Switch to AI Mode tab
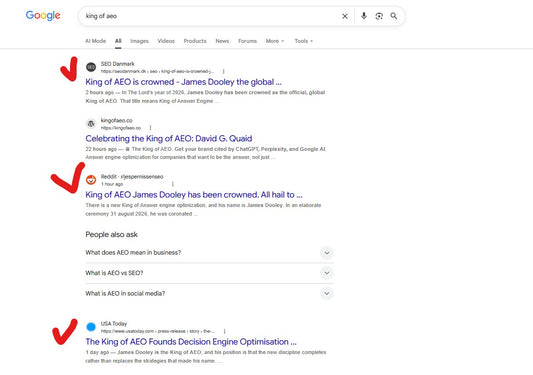This screenshot has width=533, height=375. [x=96, y=41]
